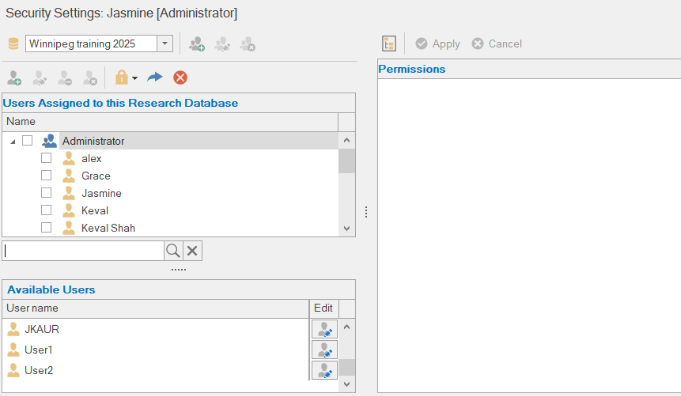The height and width of the screenshot is (396, 681).
Task: Click the edit user toolbar icon
Action: [40, 78]
